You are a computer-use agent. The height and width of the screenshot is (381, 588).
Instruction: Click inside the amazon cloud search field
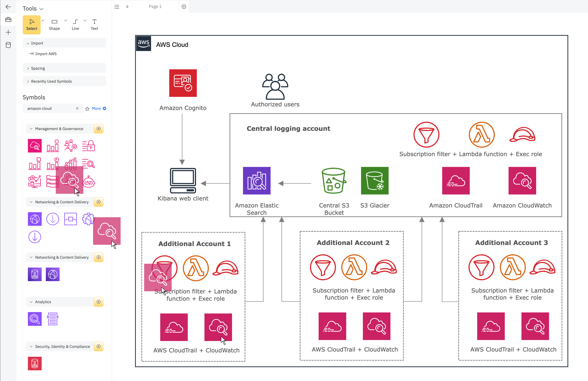click(49, 108)
